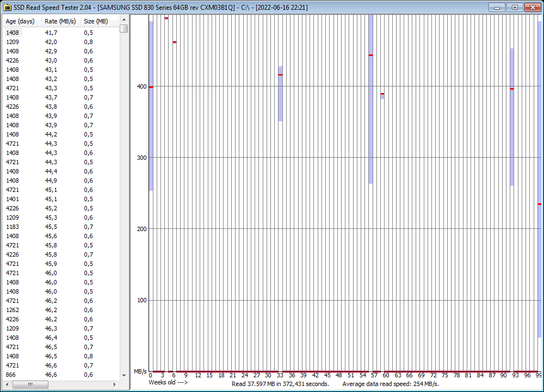This screenshot has width=544, height=392.
Task: Select the row with rate 44,9
Action: pos(61,181)
